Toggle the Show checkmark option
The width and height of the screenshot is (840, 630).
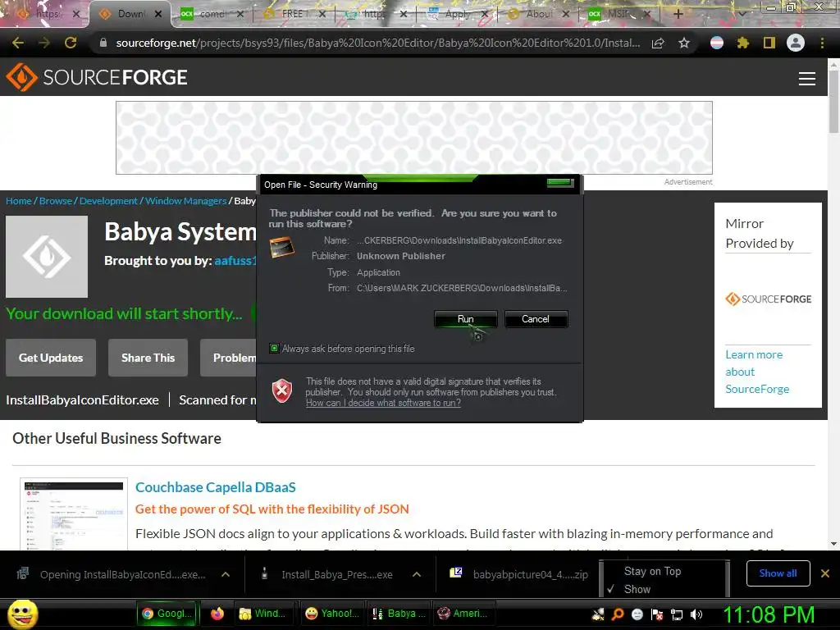[x=637, y=589]
